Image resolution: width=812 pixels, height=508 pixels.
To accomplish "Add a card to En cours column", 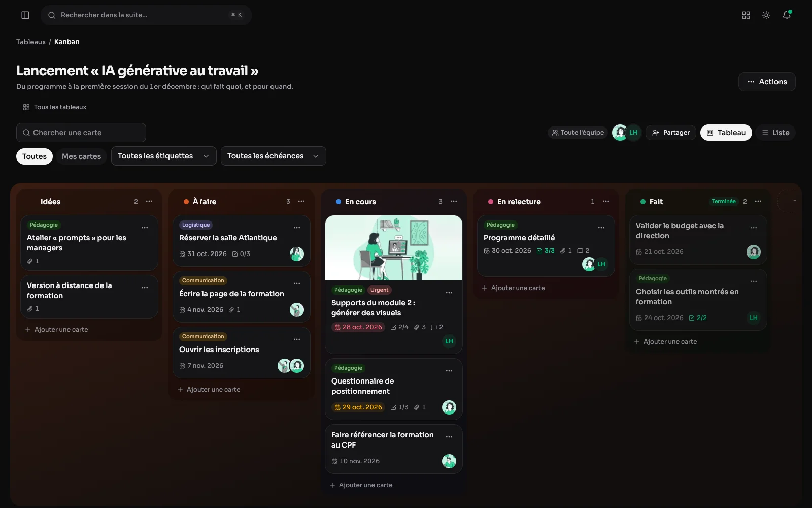I will click(361, 485).
